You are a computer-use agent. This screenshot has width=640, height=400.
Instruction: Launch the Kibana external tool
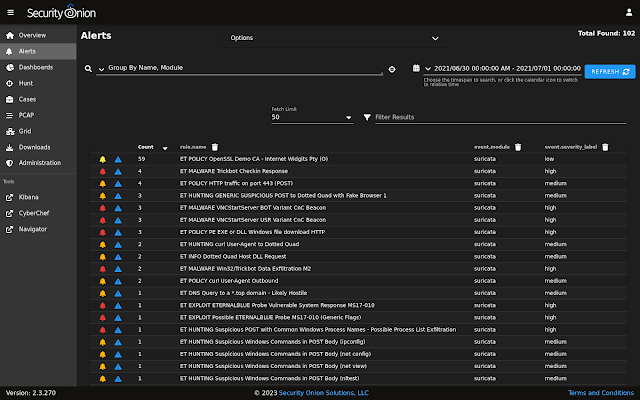38,197
